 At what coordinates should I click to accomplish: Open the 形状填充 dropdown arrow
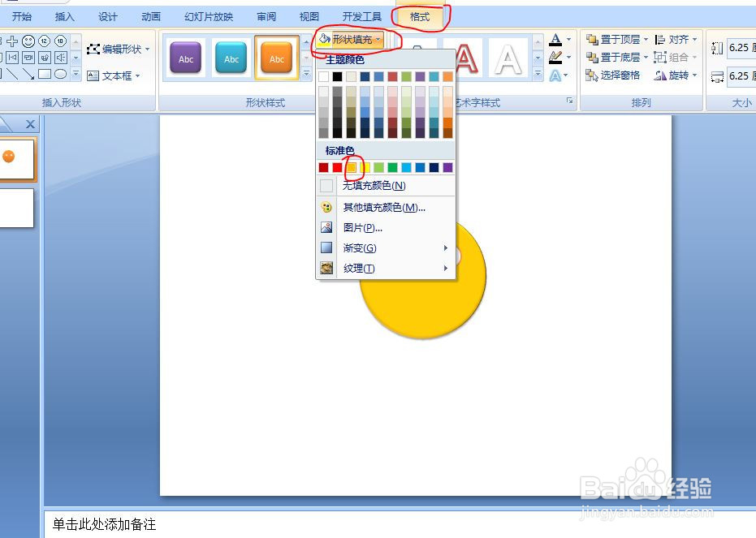(x=378, y=40)
